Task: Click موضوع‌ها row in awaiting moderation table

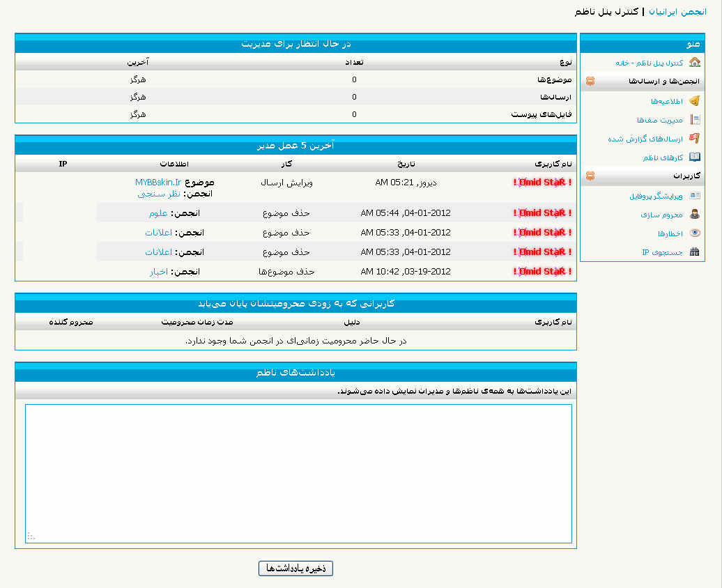Action: pyautogui.click(x=295, y=79)
